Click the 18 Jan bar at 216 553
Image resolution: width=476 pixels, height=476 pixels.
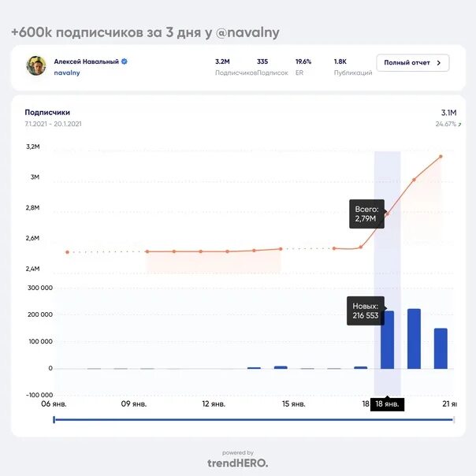point(388,340)
